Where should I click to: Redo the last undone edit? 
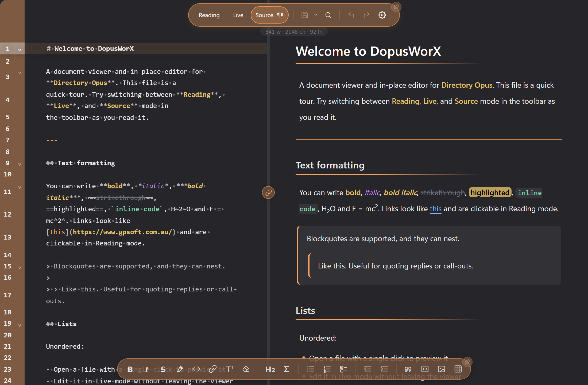tap(367, 15)
